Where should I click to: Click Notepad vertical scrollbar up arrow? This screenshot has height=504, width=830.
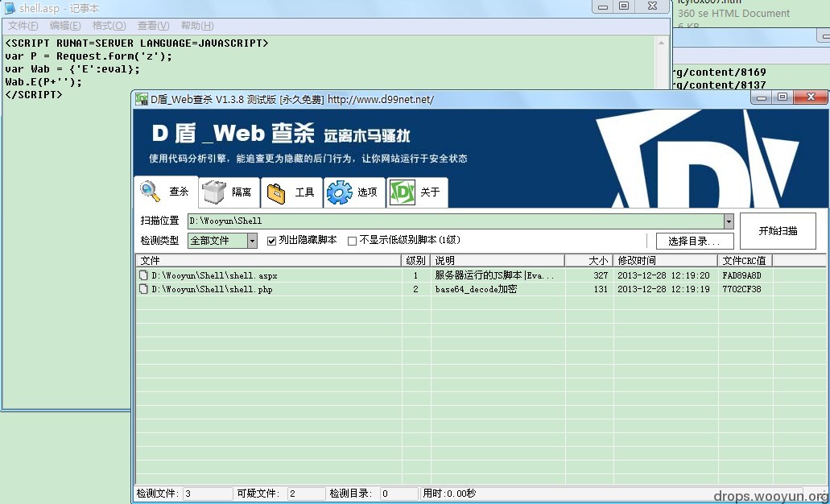(x=661, y=43)
